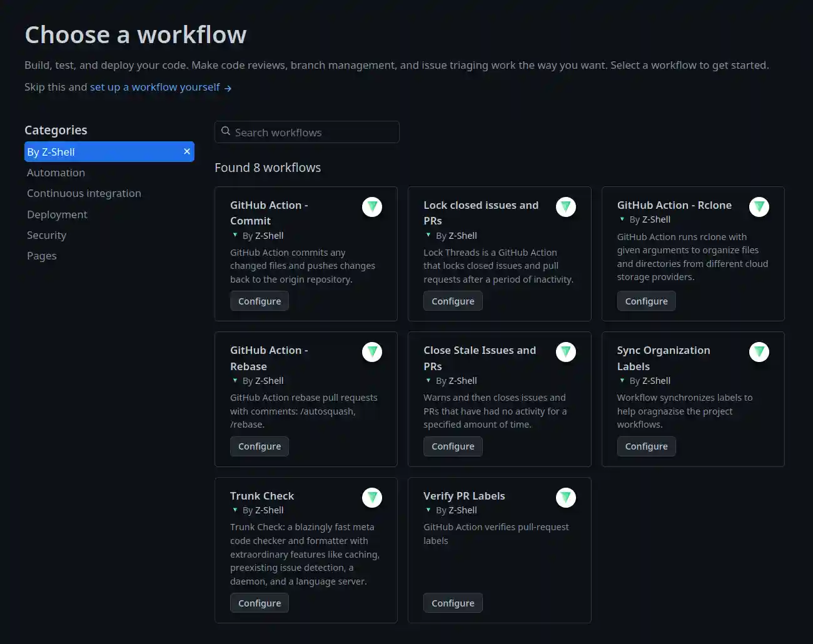Click the Z-Shell avatar on Close Stale Issues card
Viewport: 813px width, 644px height.
pos(566,352)
